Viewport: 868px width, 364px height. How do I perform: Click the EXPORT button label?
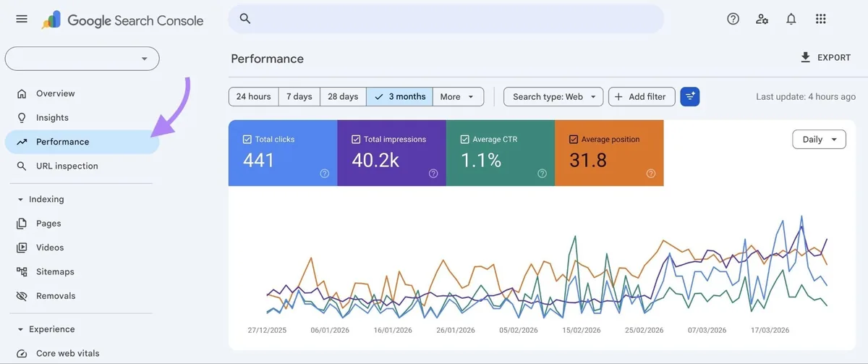tap(834, 58)
